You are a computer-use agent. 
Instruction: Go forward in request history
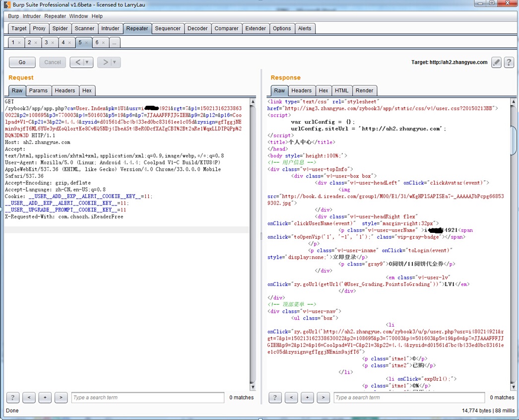(x=105, y=62)
